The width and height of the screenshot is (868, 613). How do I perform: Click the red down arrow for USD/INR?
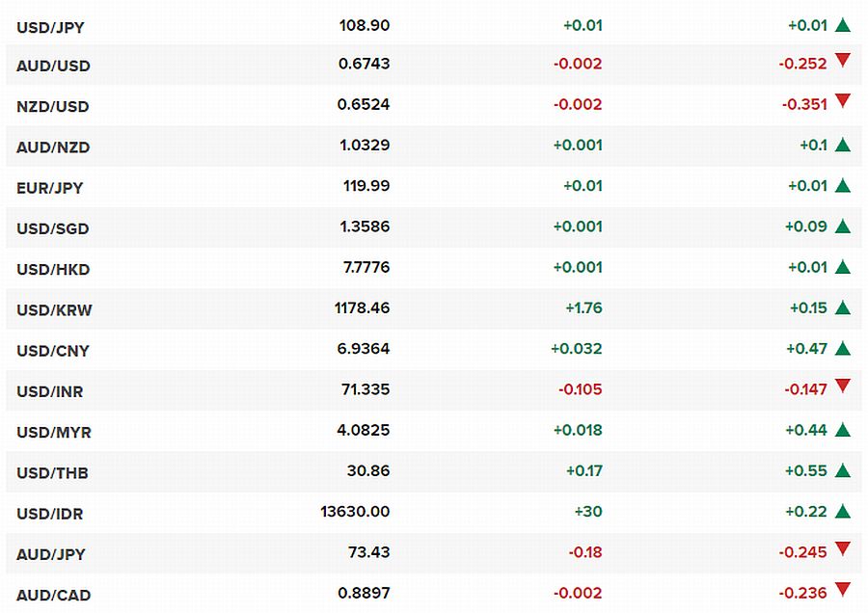[x=843, y=386]
